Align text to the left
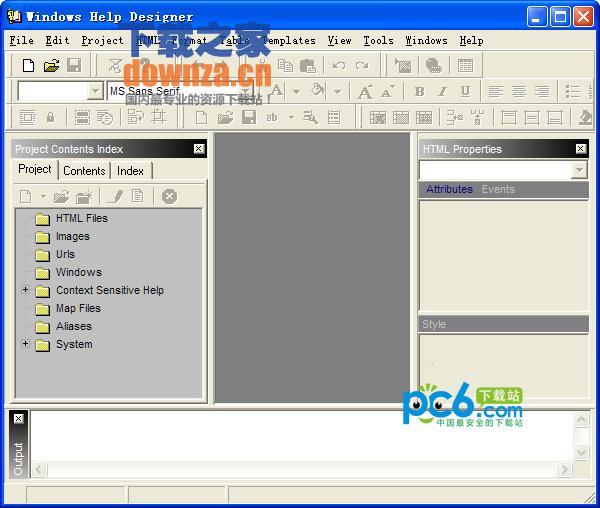The height and width of the screenshot is (508, 600). pyautogui.click(x=496, y=91)
